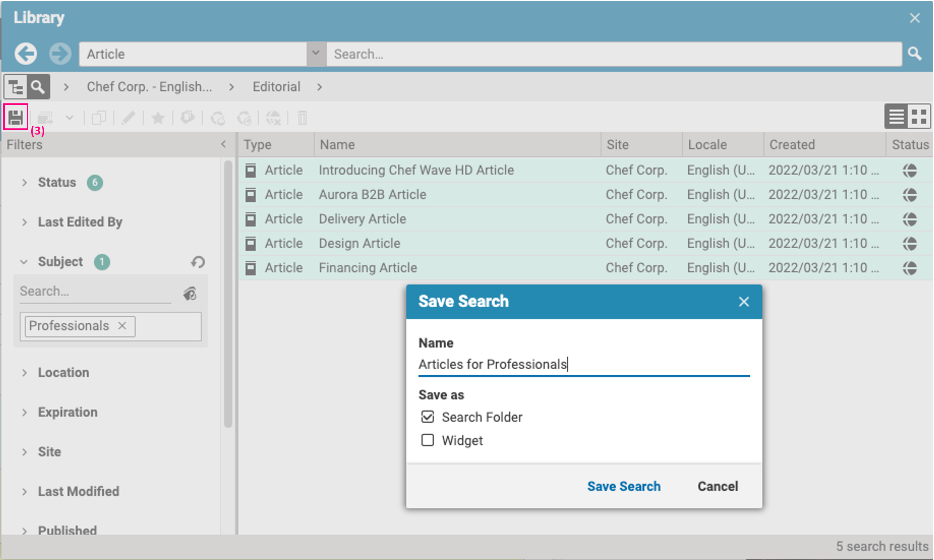This screenshot has height=560, width=934.
Task: Open the Article content type dropdown
Action: pyautogui.click(x=316, y=54)
